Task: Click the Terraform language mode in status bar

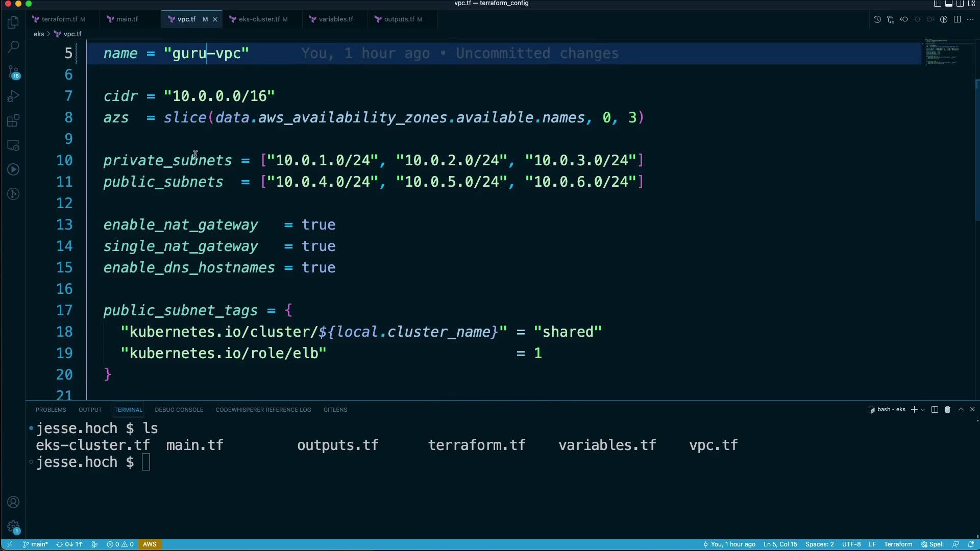Action: click(x=898, y=544)
